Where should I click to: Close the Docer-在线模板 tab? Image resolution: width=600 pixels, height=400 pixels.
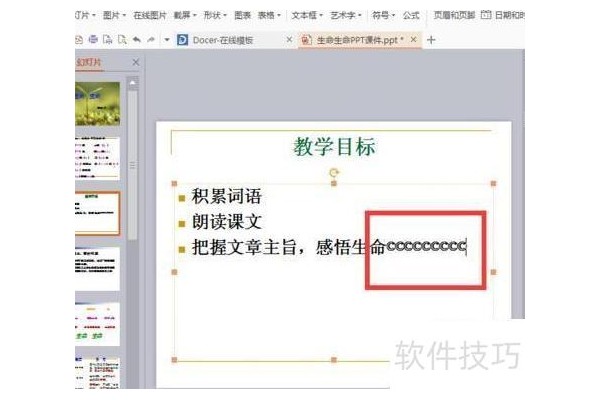click(x=289, y=39)
